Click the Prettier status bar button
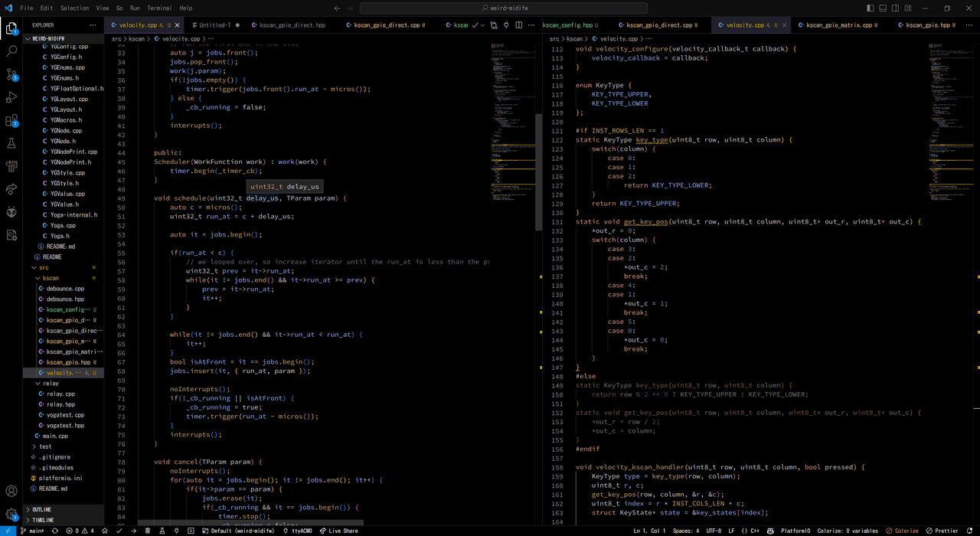Image resolution: width=980 pixels, height=536 pixels. coord(942,531)
